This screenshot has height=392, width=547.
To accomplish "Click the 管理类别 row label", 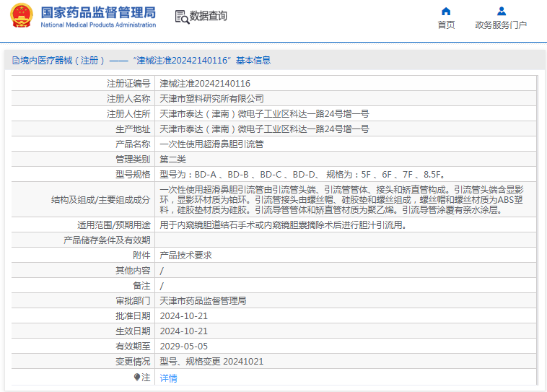I will (x=133, y=160).
